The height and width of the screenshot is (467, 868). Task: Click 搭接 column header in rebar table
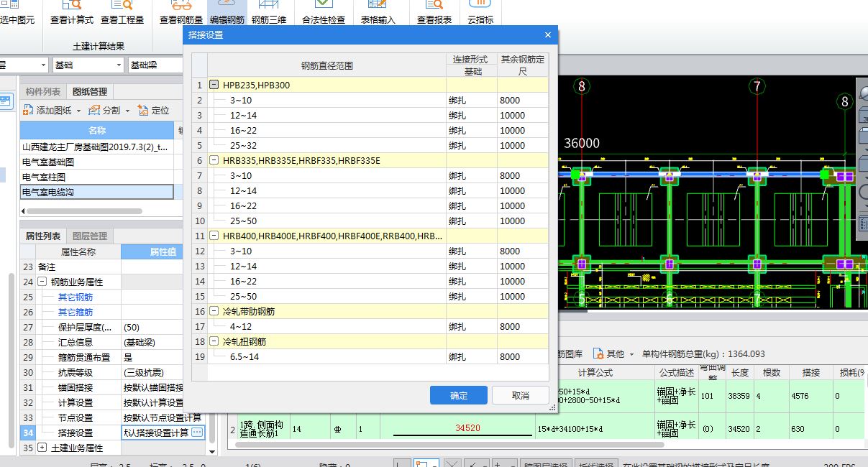click(x=810, y=372)
